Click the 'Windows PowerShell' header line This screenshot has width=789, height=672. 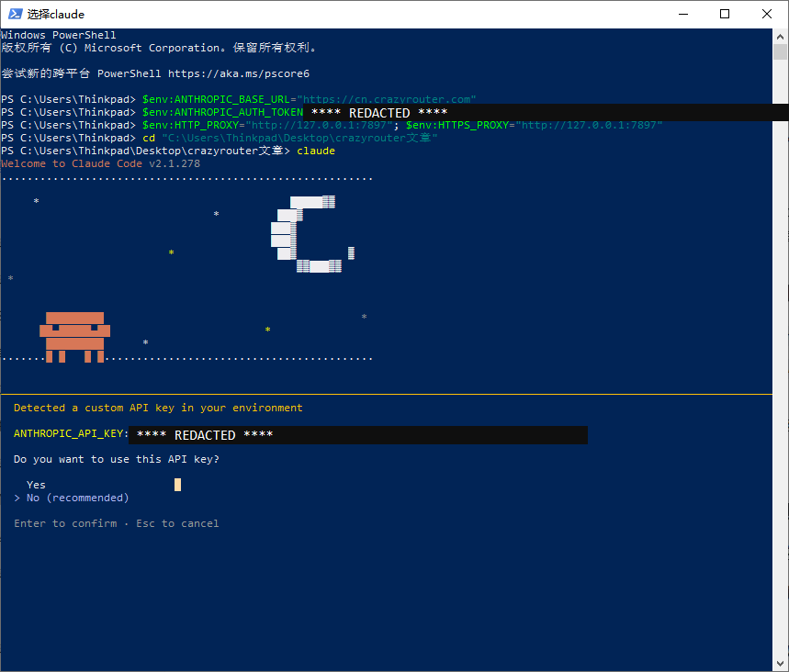pyautogui.click(x=59, y=35)
